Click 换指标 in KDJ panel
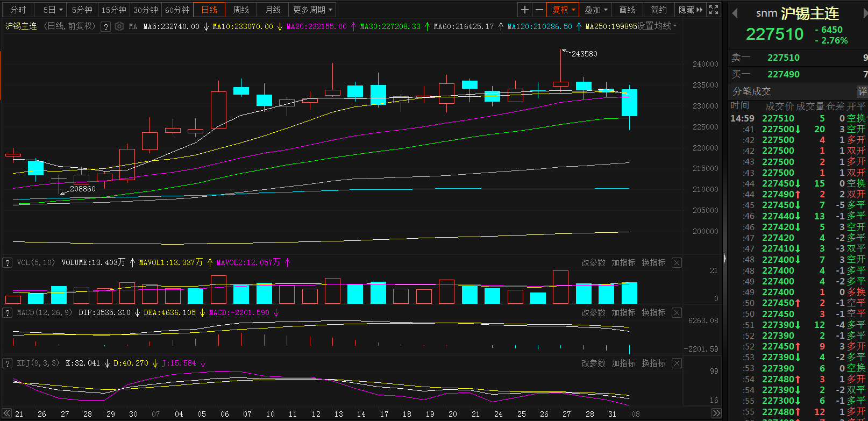Screen dimensions: 868x421 (x=653, y=363)
